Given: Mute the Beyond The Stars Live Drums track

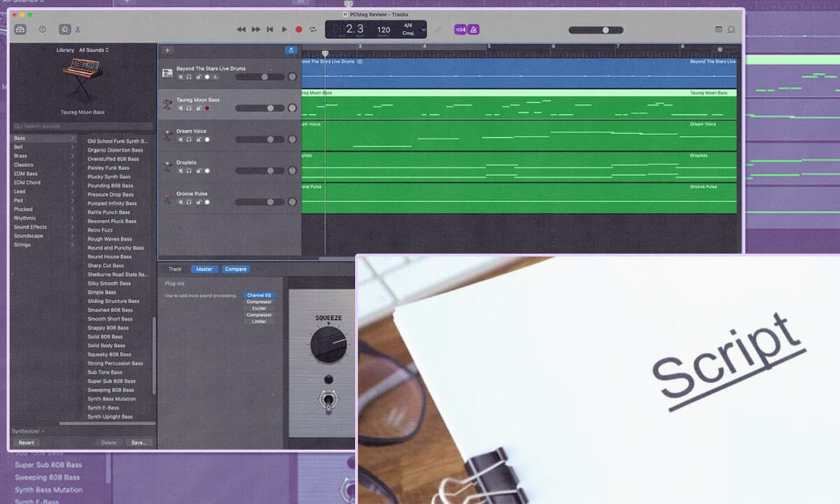Looking at the screenshot, I should (x=181, y=77).
